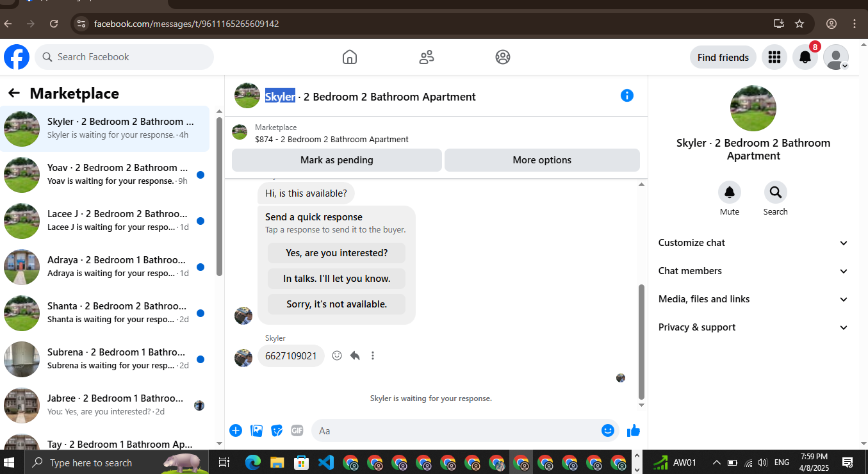This screenshot has width=868, height=474.
Task: Open Subrena's conversation in the chat list
Action: tap(105, 359)
